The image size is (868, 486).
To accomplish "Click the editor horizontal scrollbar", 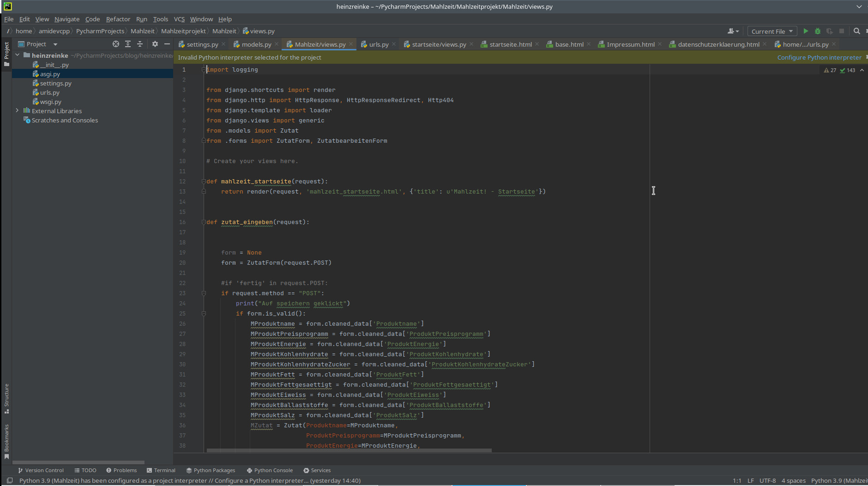I will (x=349, y=450).
